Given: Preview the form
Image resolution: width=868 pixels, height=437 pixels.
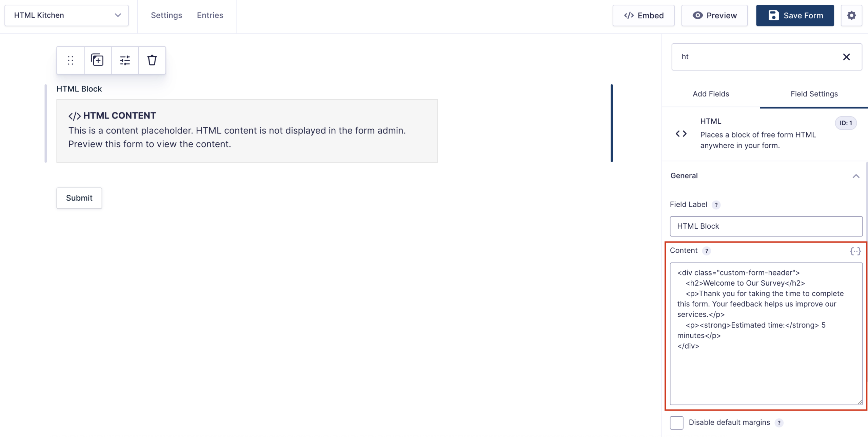Looking at the screenshot, I should coord(714,16).
